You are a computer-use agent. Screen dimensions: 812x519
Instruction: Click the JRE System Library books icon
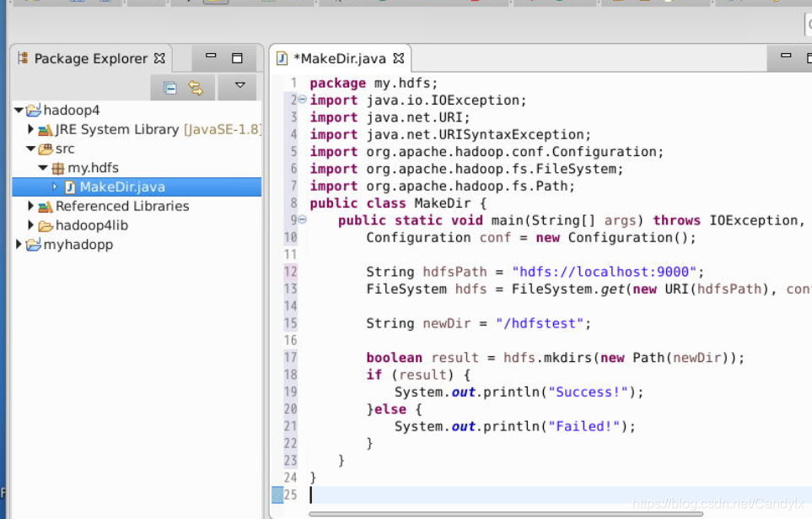pyautogui.click(x=46, y=130)
